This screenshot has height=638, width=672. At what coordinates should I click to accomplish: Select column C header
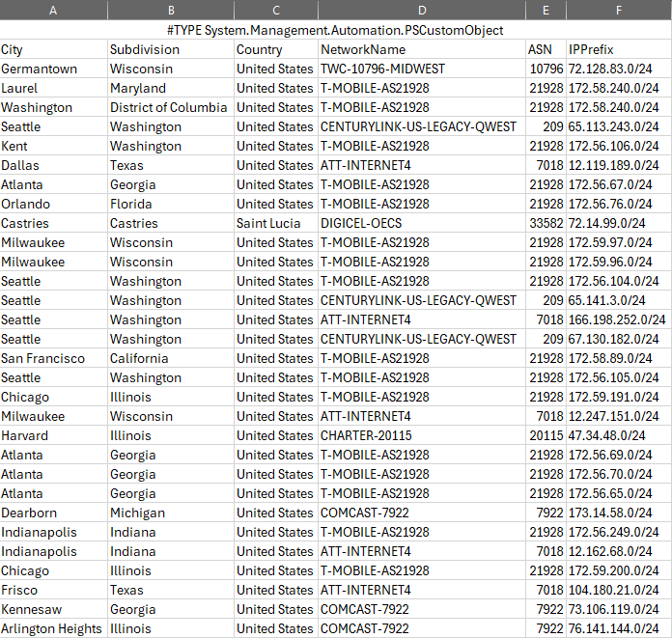pyautogui.click(x=276, y=10)
